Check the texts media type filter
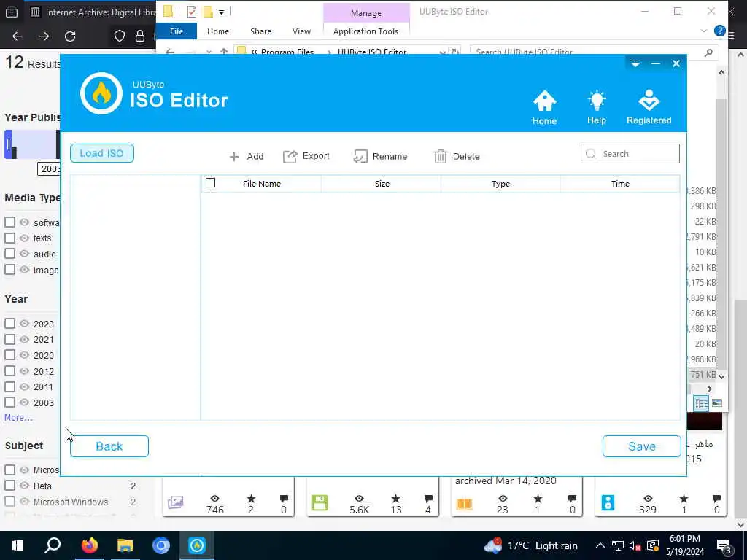This screenshot has width=747, height=560. (x=10, y=238)
